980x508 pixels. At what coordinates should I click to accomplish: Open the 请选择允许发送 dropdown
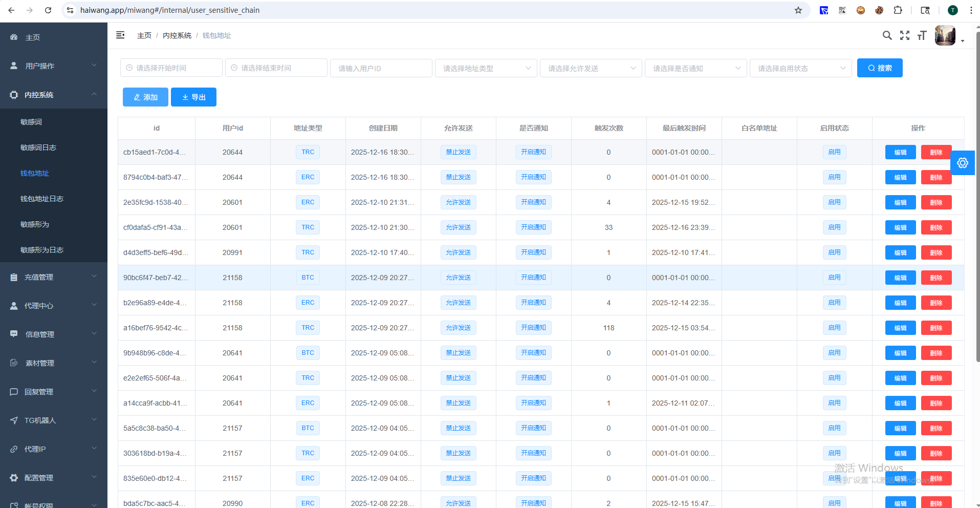[591, 68]
